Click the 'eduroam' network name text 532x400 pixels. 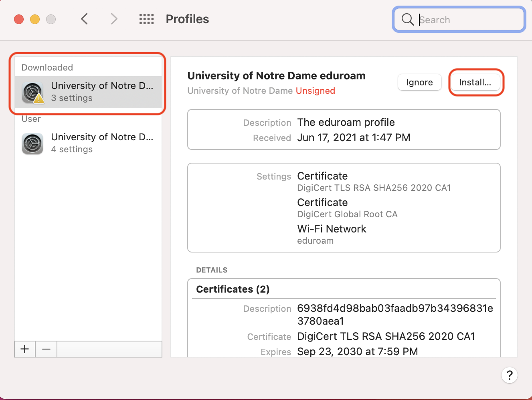(x=315, y=240)
